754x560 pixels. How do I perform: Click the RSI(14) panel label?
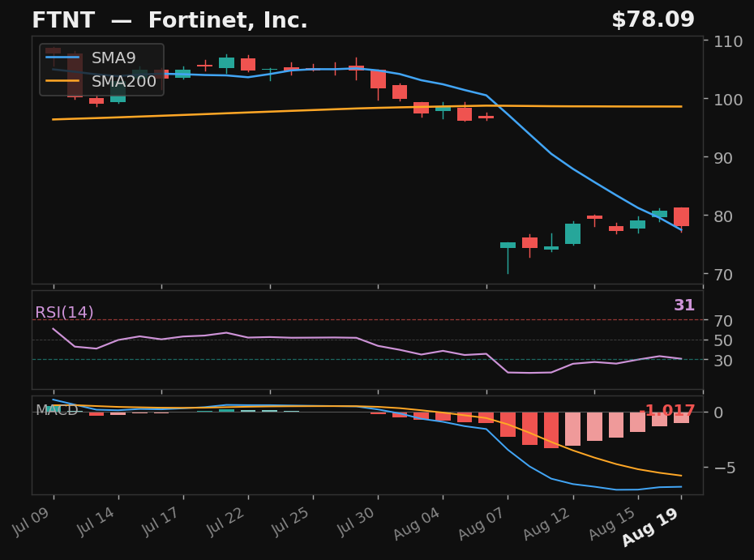click(x=64, y=313)
